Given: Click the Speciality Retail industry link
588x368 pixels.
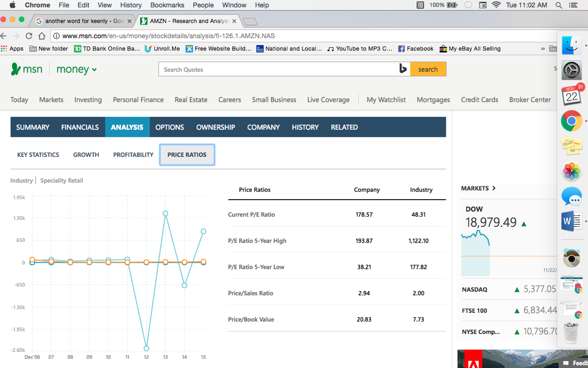Looking at the screenshot, I should click(x=62, y=180).
